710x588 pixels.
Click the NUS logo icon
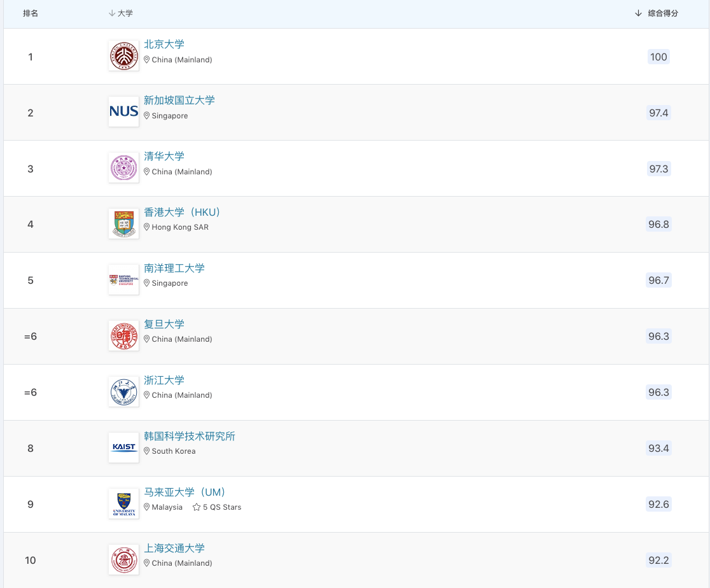pyautogui.click(x=123, y=112)
